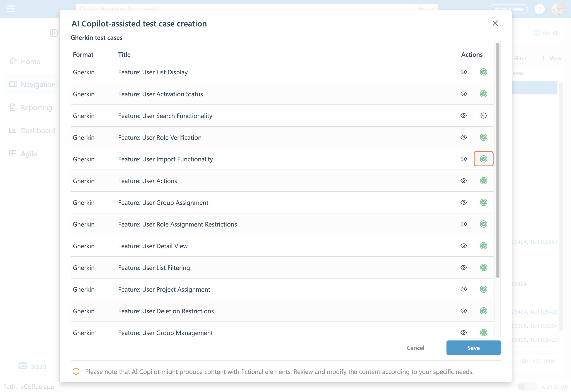Open the hamburger main menu
Image resolution: width=571 pixels, height=392 pixels.
[11, 9]
